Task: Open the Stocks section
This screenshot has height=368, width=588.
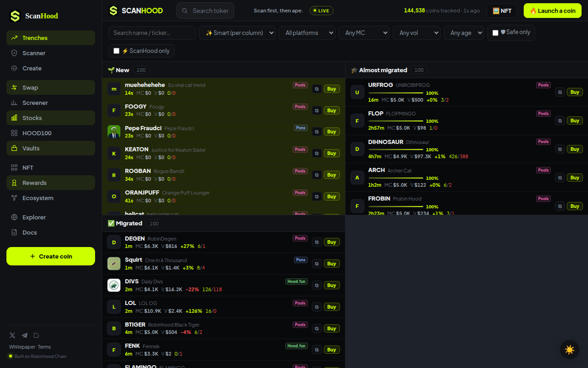Action: 51,118
